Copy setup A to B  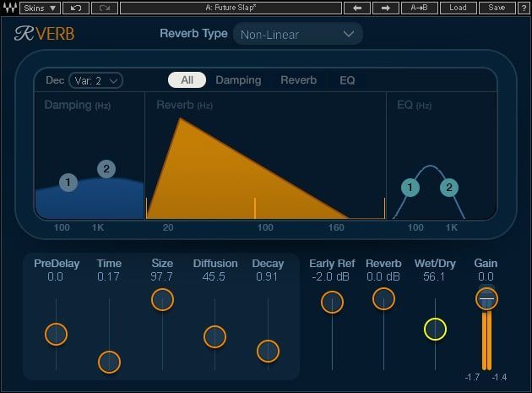420,8
